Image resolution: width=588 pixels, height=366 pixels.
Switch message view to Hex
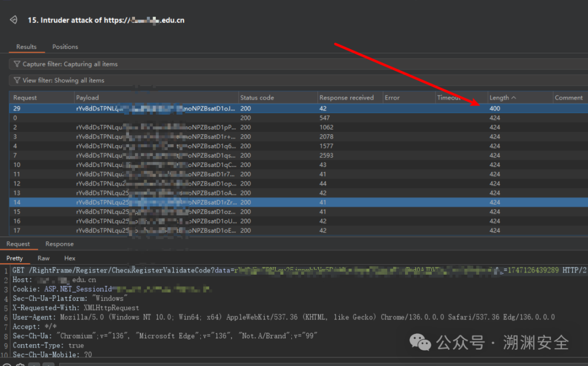coord(70,258)
